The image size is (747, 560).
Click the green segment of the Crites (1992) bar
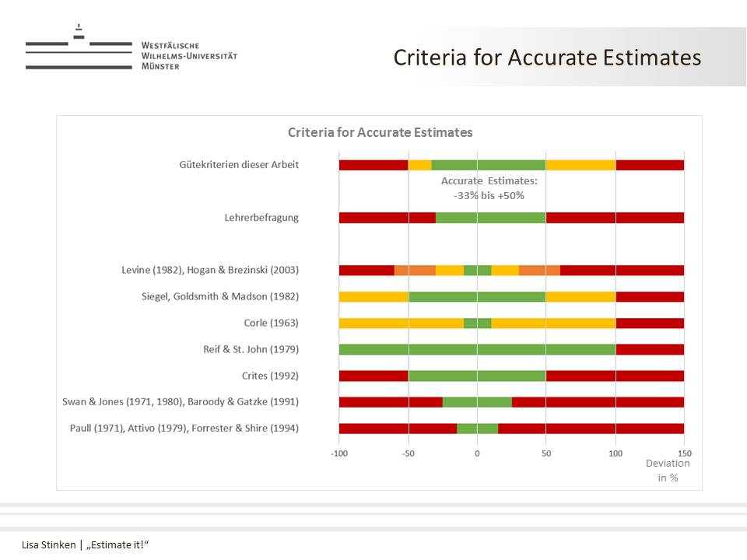[x=476, y=376]
